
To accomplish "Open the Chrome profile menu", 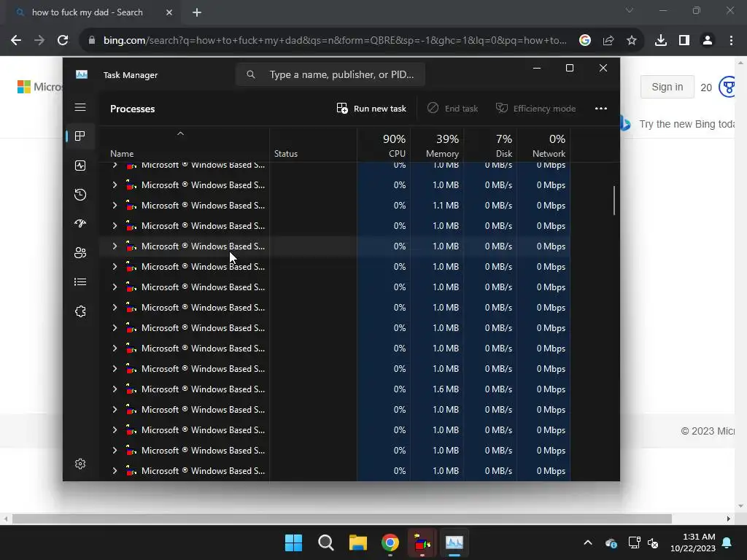I will [x=708, y=41].
